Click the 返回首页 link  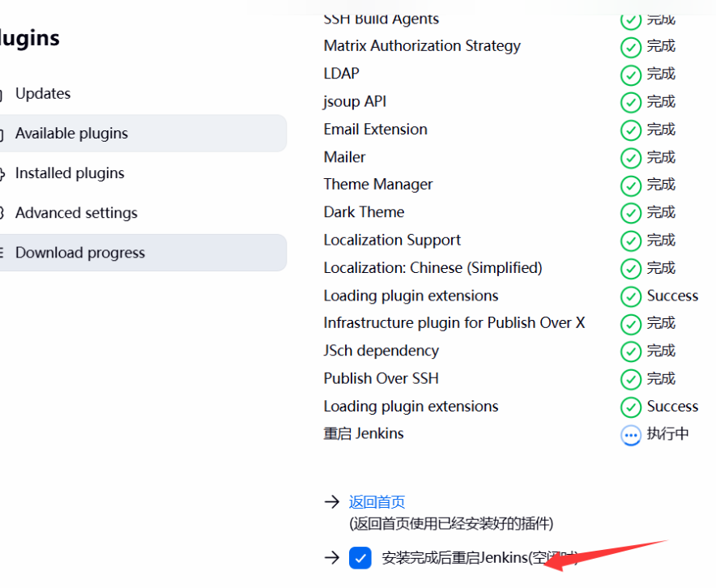[377, 501]
